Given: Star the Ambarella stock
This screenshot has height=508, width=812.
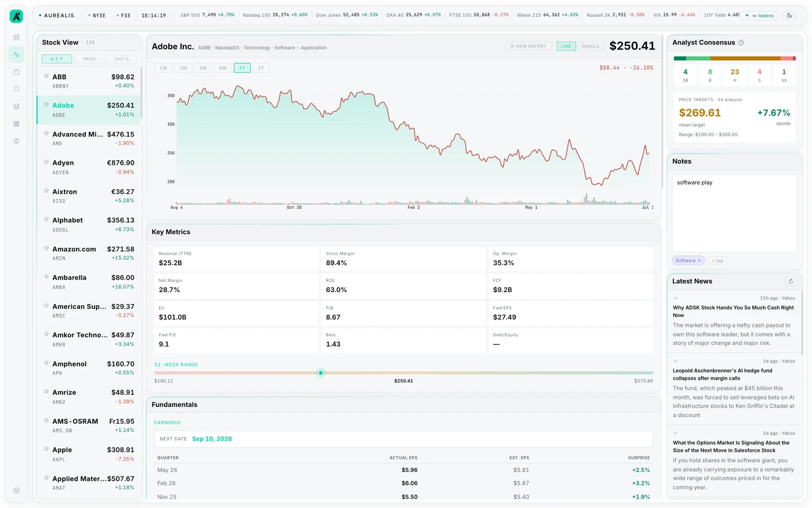Looking at the screenshot, I should 46,276.
